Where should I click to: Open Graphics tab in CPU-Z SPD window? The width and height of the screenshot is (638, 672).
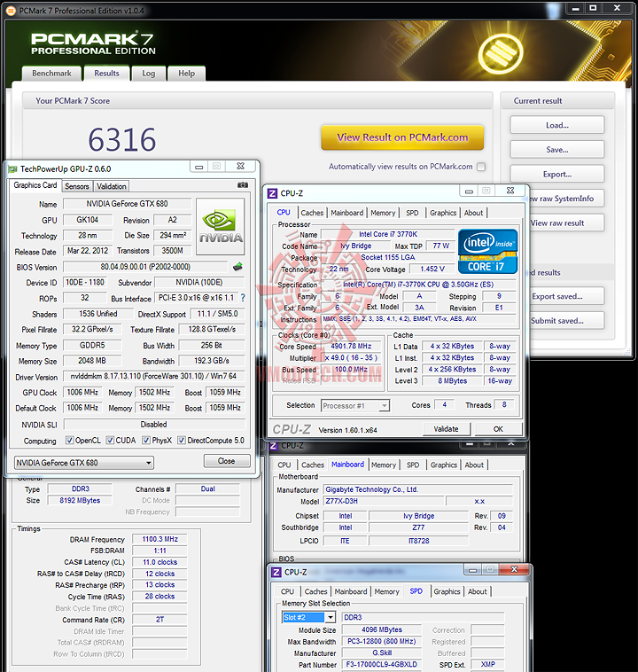coord(447,591)
